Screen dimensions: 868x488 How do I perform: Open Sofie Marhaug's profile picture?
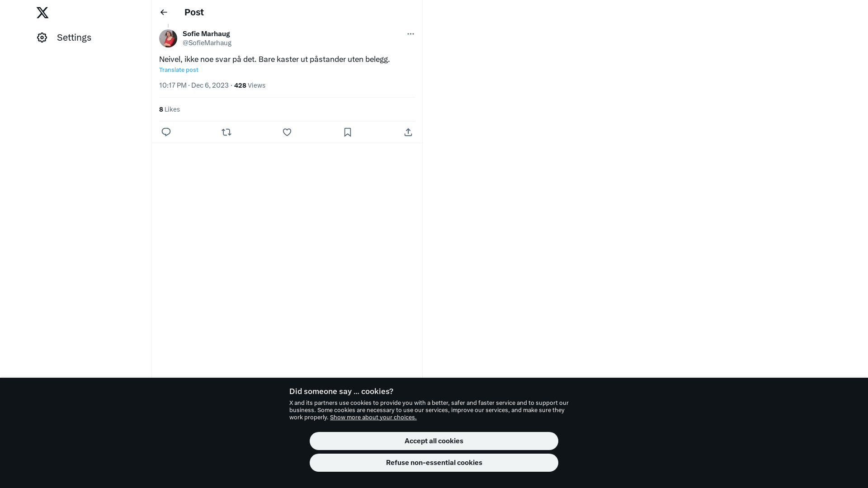[168, 38]
